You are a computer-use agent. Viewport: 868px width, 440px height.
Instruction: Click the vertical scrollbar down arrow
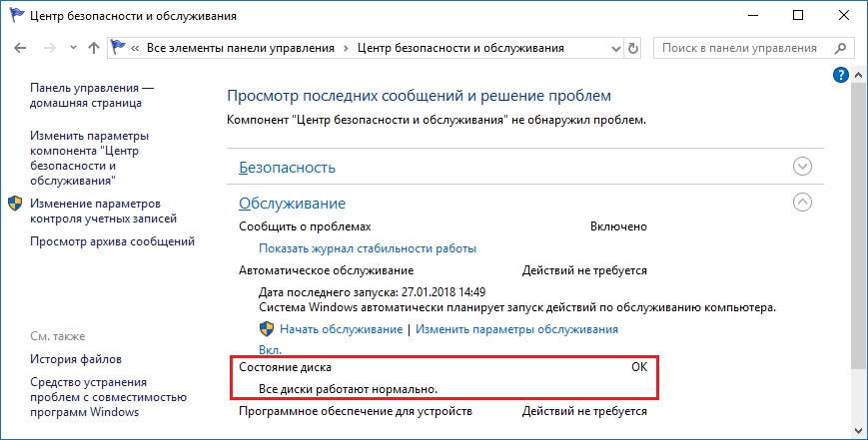point(858,429)
